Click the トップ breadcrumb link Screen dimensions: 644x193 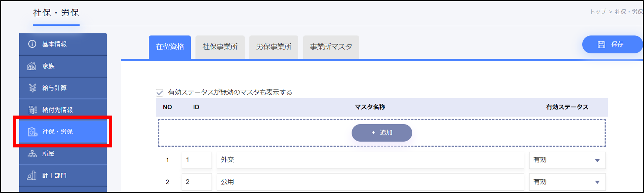tap(598, 12)
